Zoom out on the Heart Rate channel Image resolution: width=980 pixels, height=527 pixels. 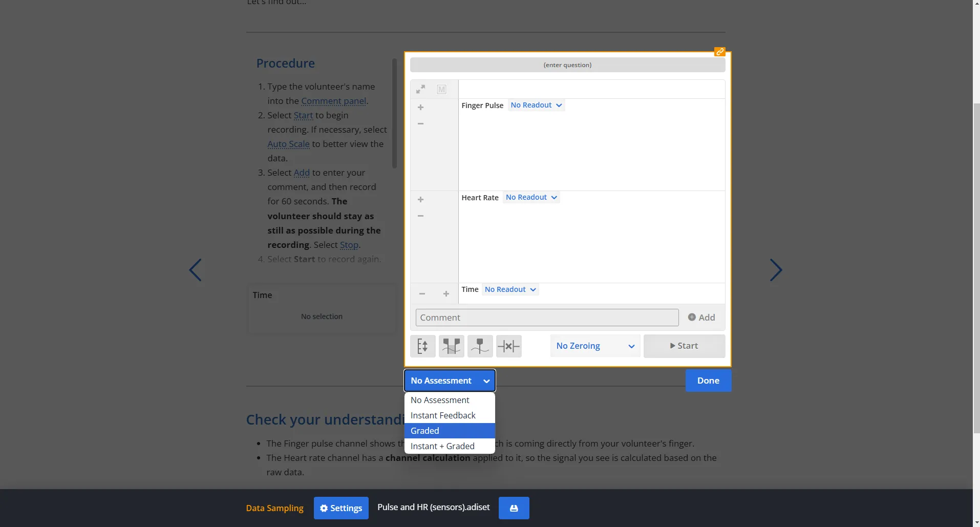tap(421, 216)
